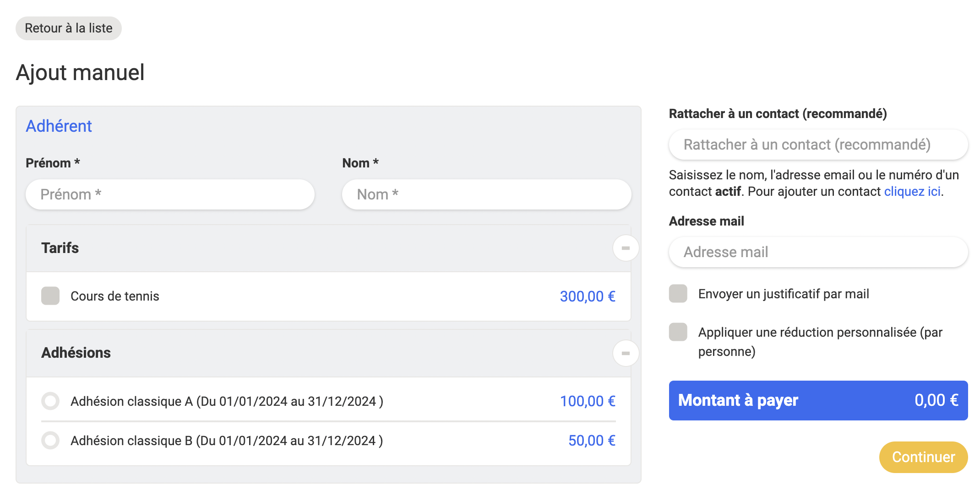This screenshot has height=495, width=980.
Task: Click the 0,00 € total amount
Action: [x=936, y=400]
